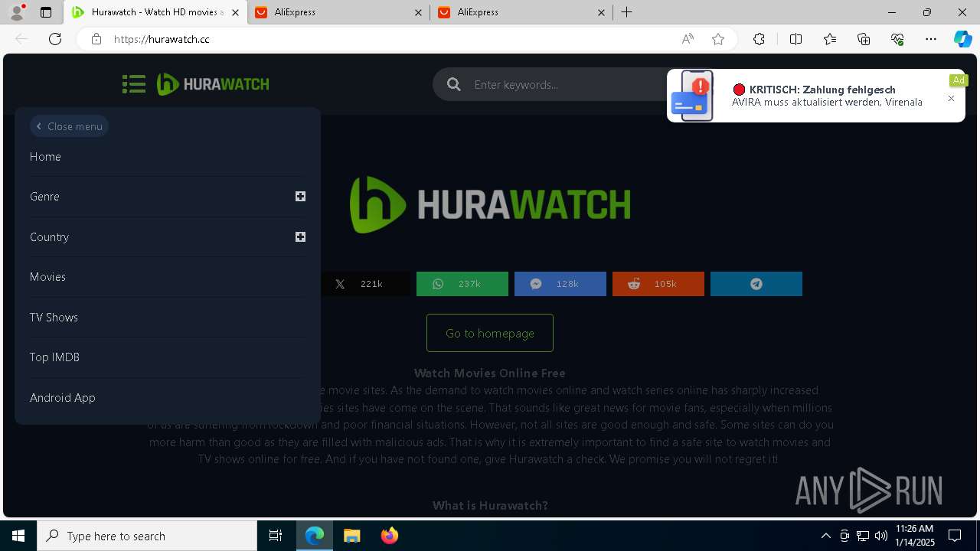Select the Genre menu entry
The width and height of the screenshot is (980, 551).
(x=44, y=197)
